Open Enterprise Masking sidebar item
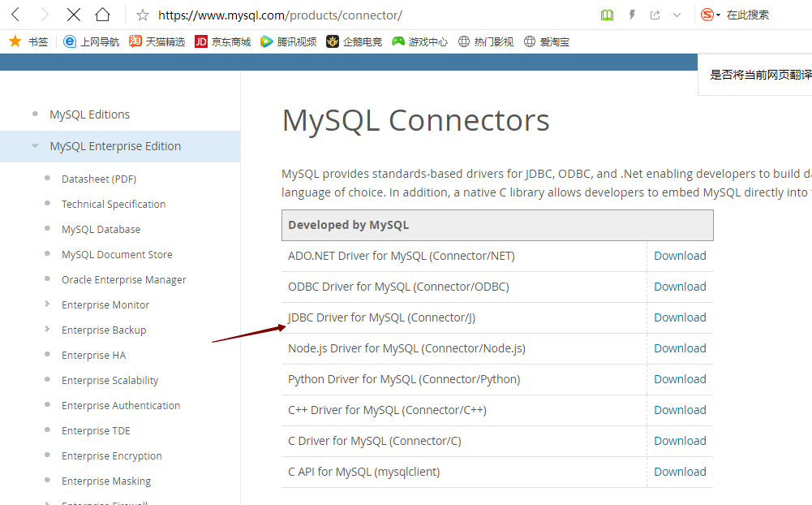 click(106, 481)
